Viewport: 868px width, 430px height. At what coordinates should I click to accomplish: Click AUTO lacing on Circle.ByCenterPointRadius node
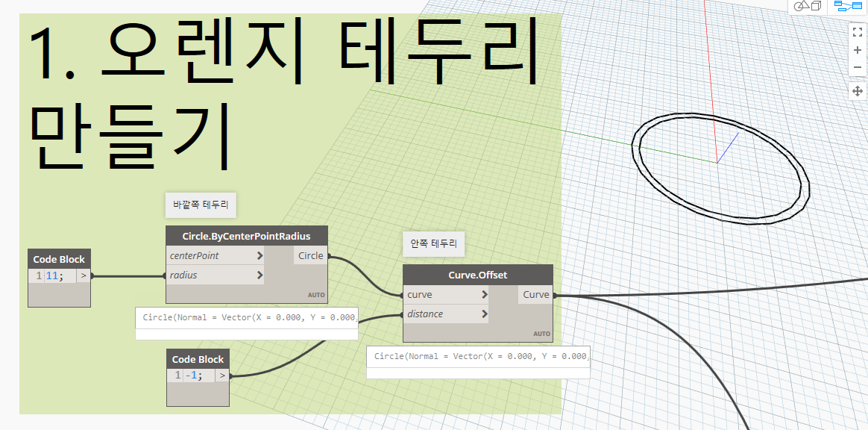click(x=316, y=295)
